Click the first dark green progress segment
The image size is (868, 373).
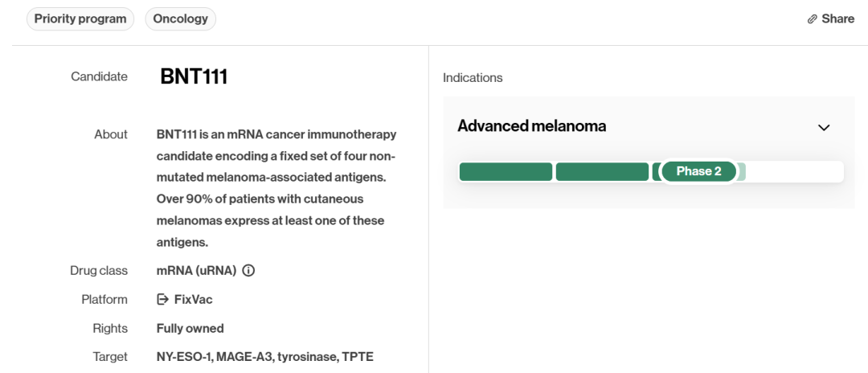(506, 171)
